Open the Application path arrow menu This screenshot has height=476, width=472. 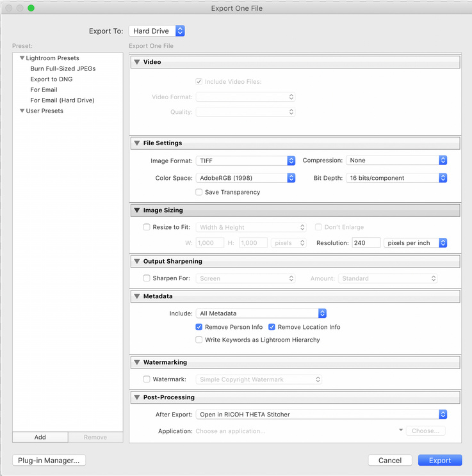coord(401,430)
